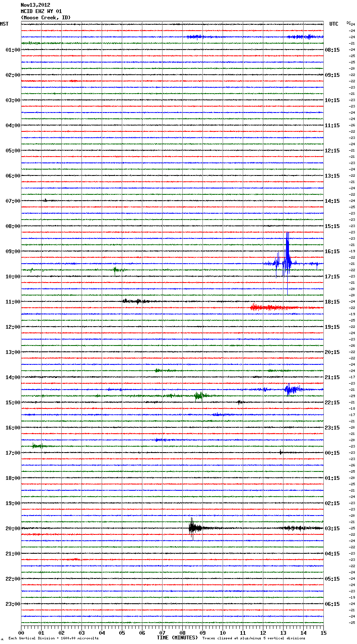Select the 17:00 MST hour label
The width and height of the screenshot is (357, 644).
pyautogui.click(x=13, y=453)
